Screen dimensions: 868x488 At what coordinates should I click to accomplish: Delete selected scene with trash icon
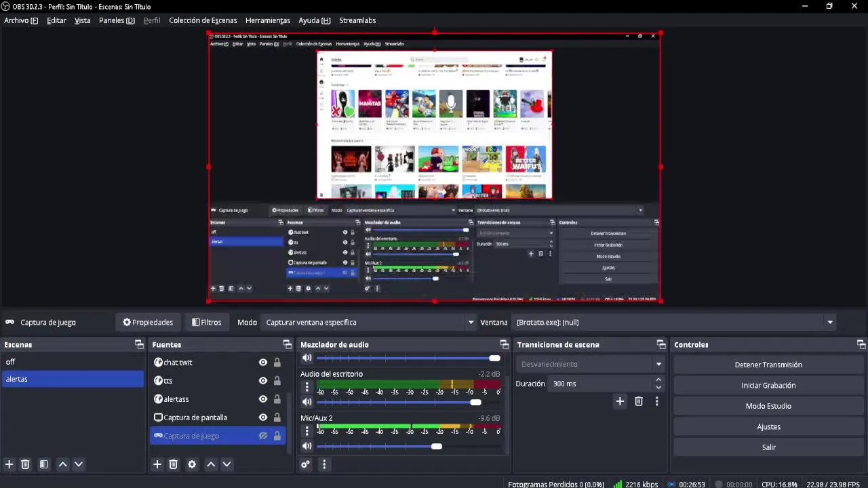pyautogui.click(x=25, y=464)
